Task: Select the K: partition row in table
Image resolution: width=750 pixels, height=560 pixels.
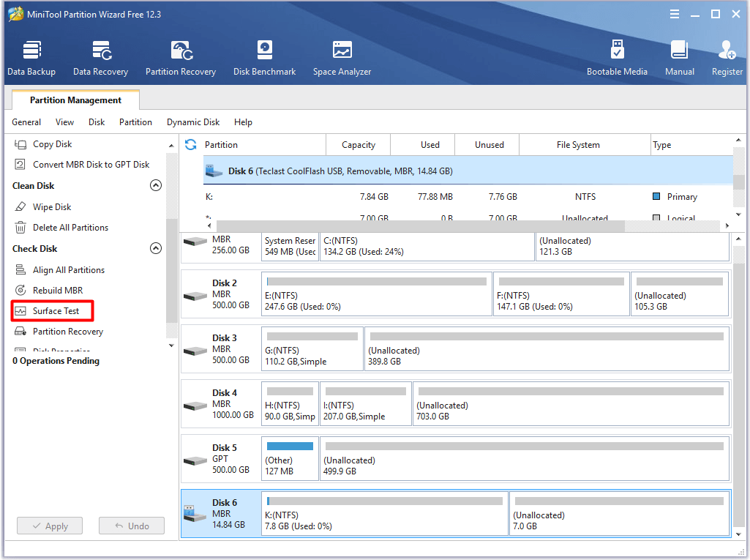Action: (468, 197)
